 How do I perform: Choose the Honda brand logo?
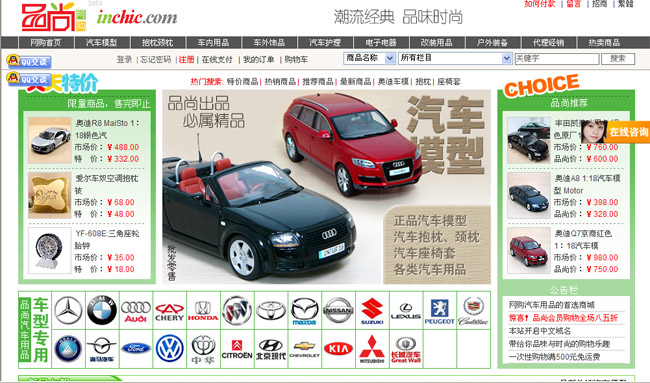click(x=203, y=311)
